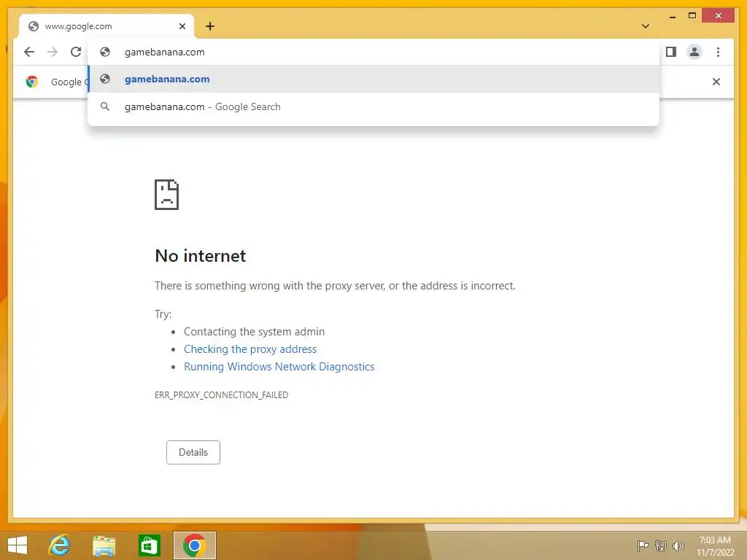Open Checking the proxy address link
This screenshot has width=747, height=560.
click(x=250, y=349)
